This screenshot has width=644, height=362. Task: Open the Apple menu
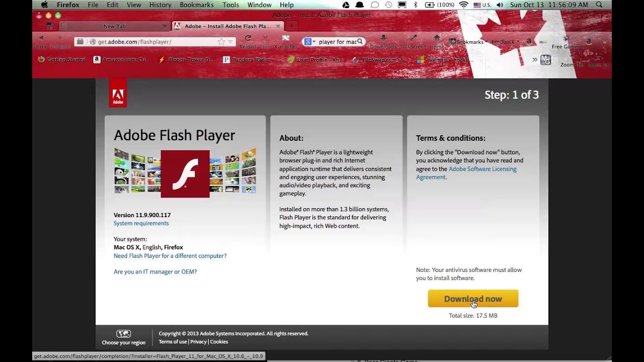coord(44,5)
